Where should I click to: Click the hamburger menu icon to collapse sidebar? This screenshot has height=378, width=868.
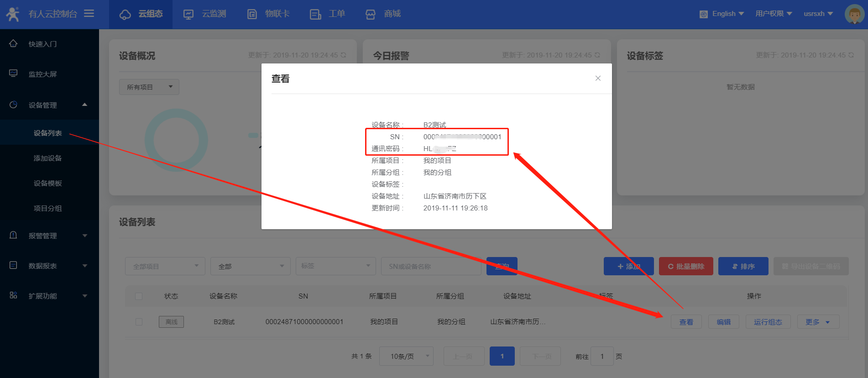click(89, 14)
